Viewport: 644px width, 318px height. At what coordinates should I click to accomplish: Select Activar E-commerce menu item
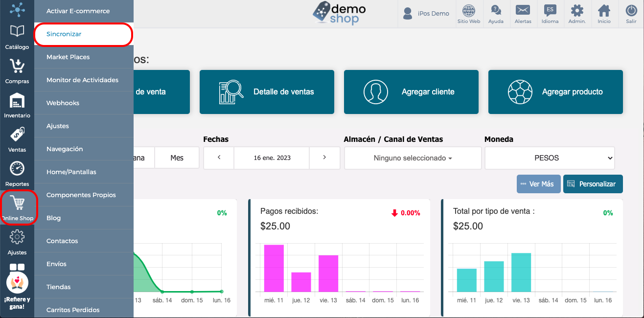[84, 11]
